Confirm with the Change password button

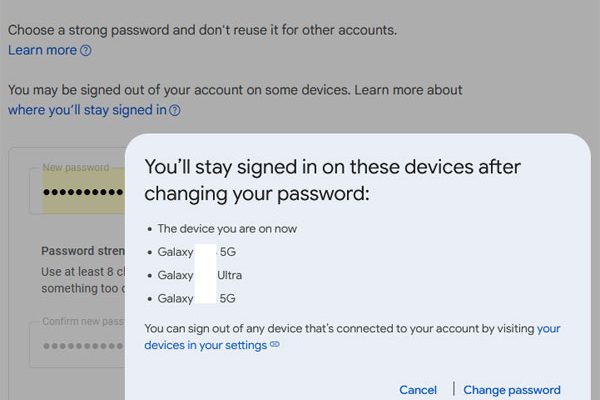512,390
